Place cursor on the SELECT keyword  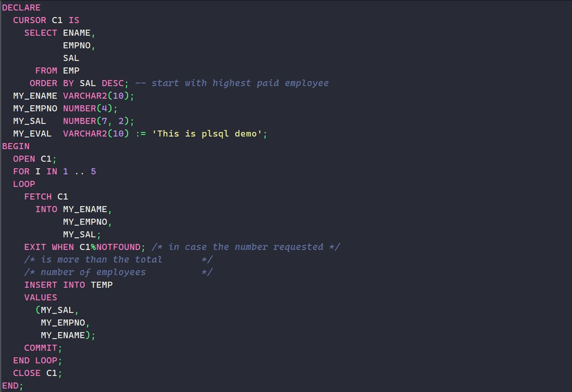point(41,33)
